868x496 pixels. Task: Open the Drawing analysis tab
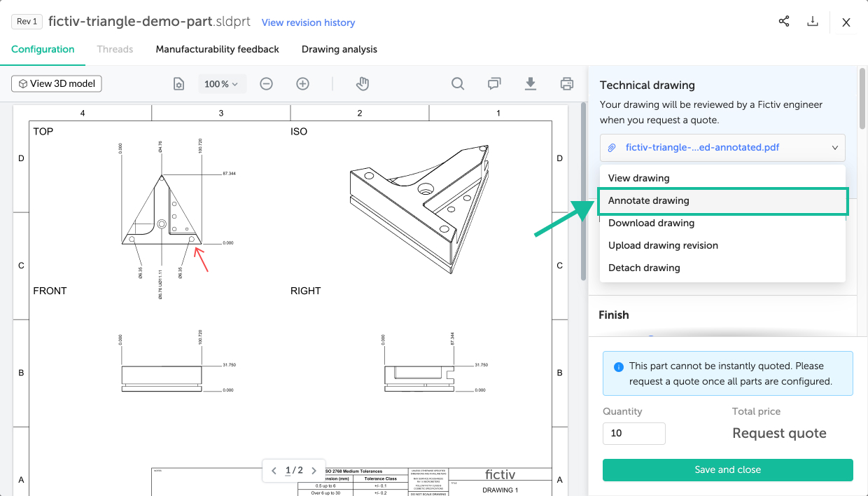[x=339, y=49]
